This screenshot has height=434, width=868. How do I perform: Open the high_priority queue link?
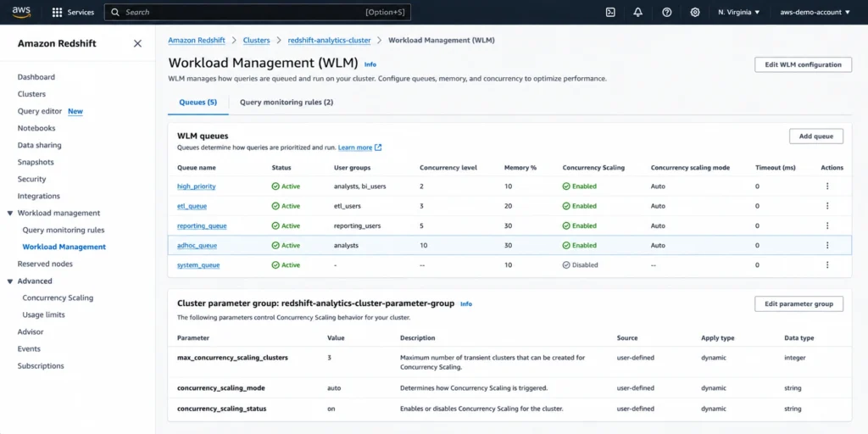point(197,186)
